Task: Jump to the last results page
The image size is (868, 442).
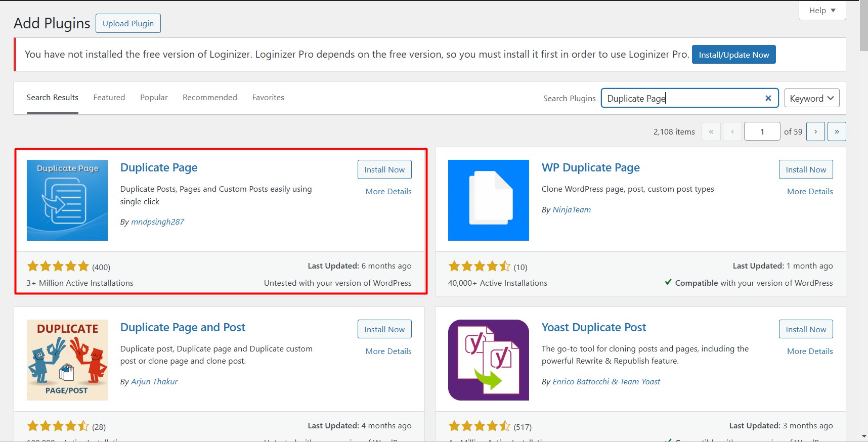Action: pyautogui.click(x=837, y=131)
